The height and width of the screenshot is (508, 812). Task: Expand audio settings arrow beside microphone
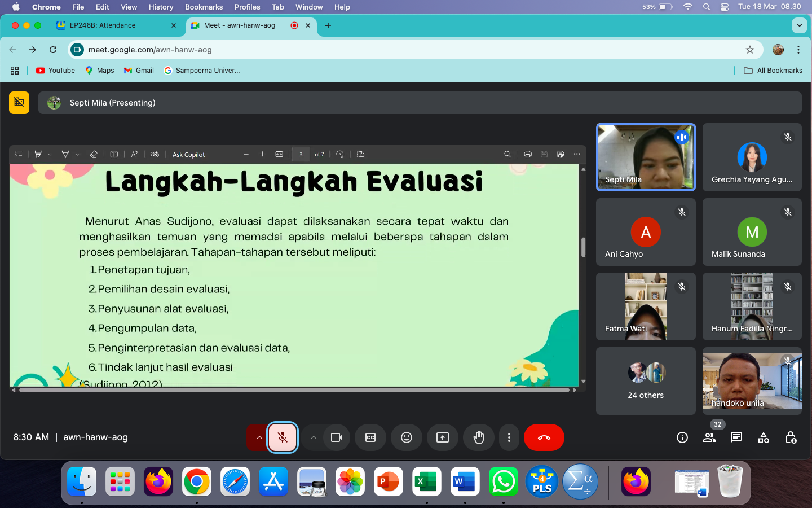259,437
